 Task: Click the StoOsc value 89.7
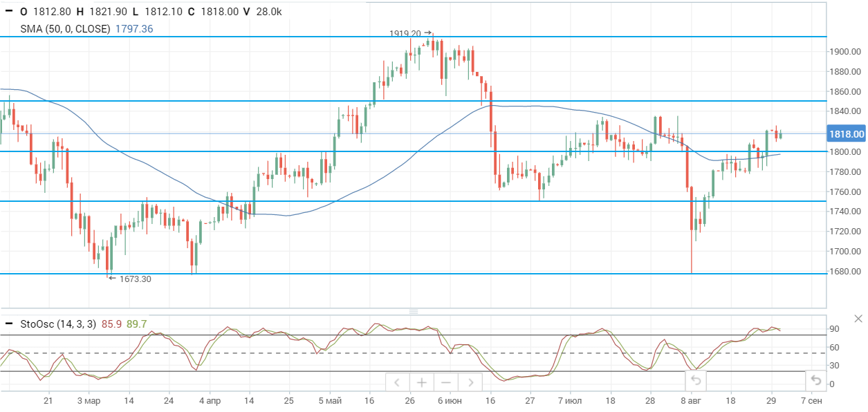point(137,324)
